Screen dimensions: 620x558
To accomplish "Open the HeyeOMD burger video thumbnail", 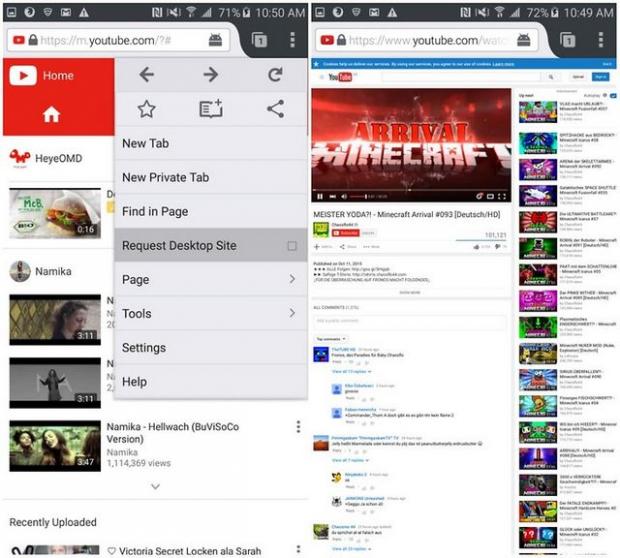I will pyautogui.click(x=54, y=212).
